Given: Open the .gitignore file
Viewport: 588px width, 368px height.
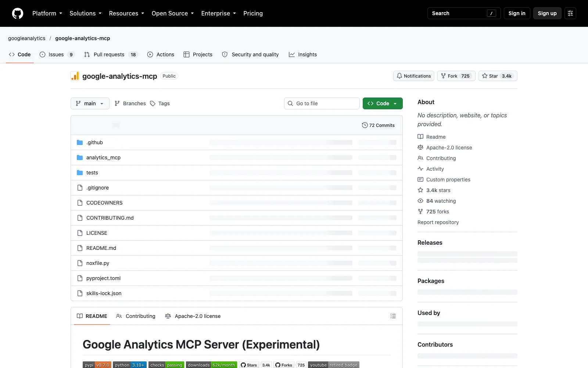Looking at the screenshot, I should (97, 188).
